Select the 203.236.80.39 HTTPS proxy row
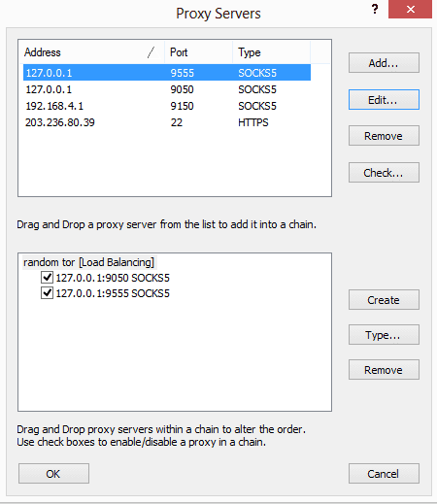 click(x=167, y=122)
